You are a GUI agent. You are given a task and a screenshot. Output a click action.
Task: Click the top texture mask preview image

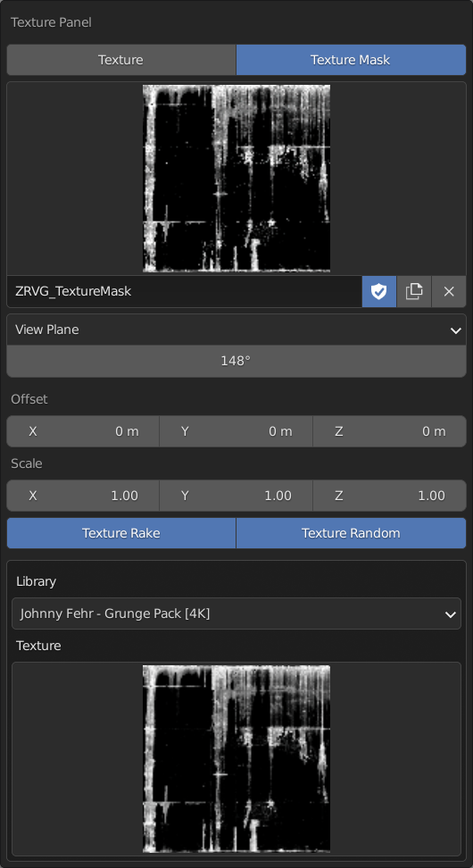tap(236, 179)
